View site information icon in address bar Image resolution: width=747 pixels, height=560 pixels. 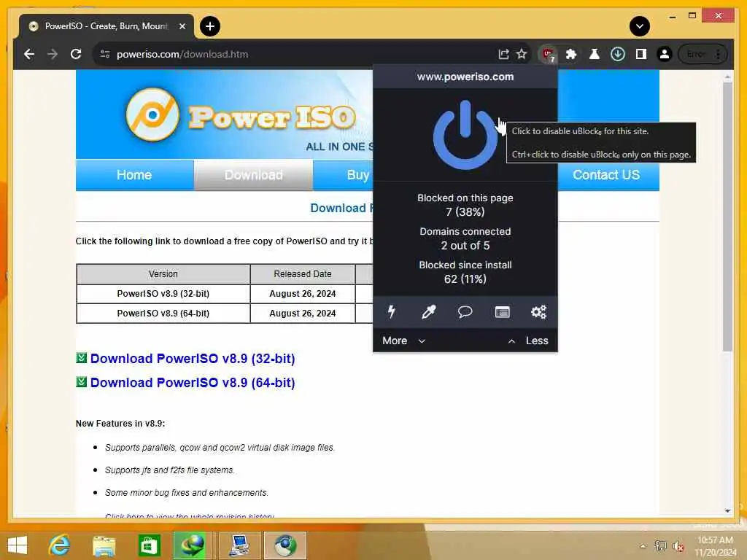point(105,54)
